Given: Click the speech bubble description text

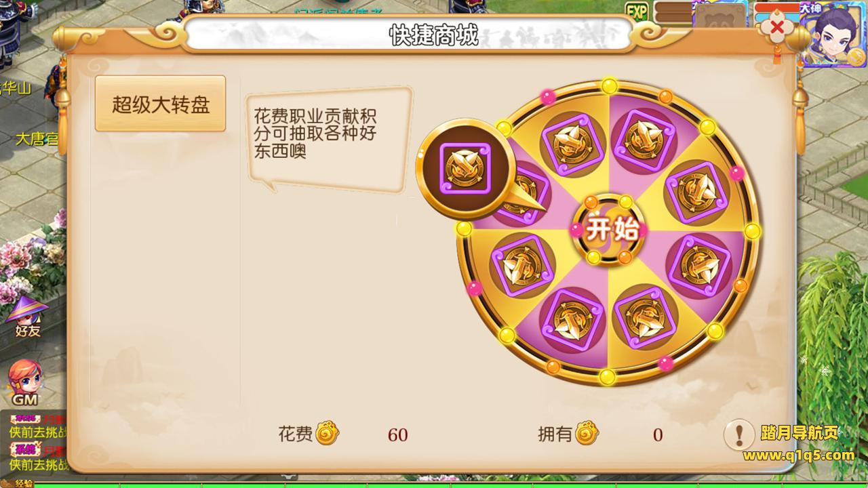Looking at the screenshot, I should (315, 133).
